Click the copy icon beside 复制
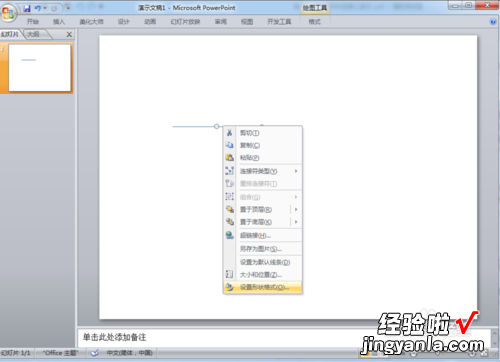 pyautogui.click(x=229, y=145)
